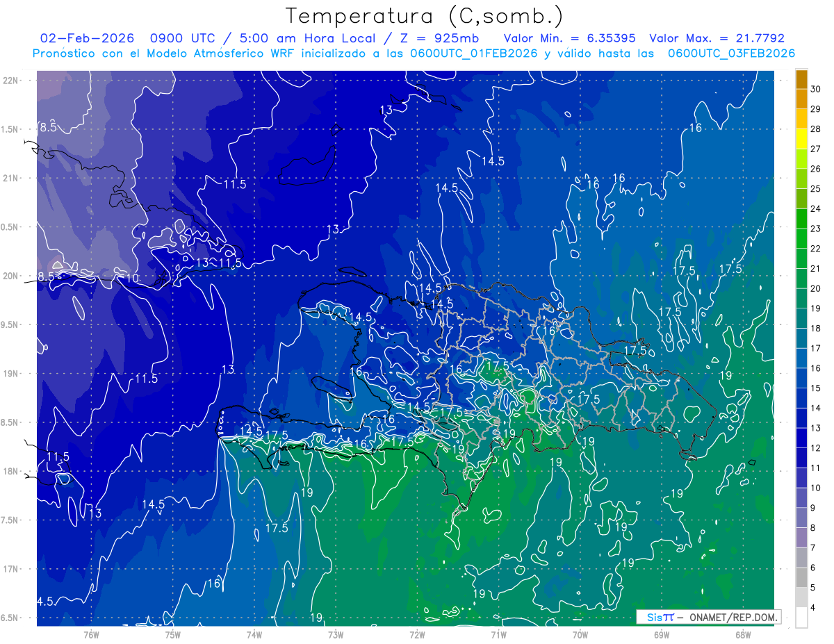Click the '72W' longitude axis label
The width and height of the screenshot is (834, 644).
click(x=417, y=635)
